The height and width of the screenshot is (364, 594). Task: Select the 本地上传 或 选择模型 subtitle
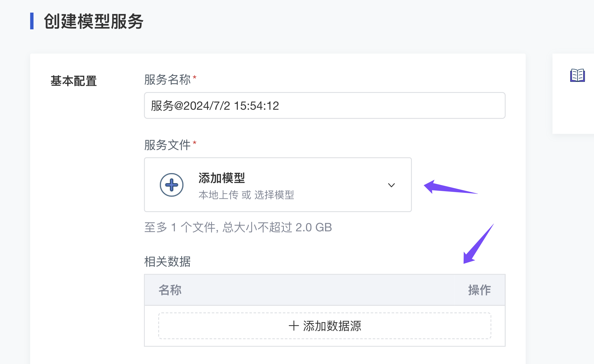pyautogui.click(x=246, y=195)
